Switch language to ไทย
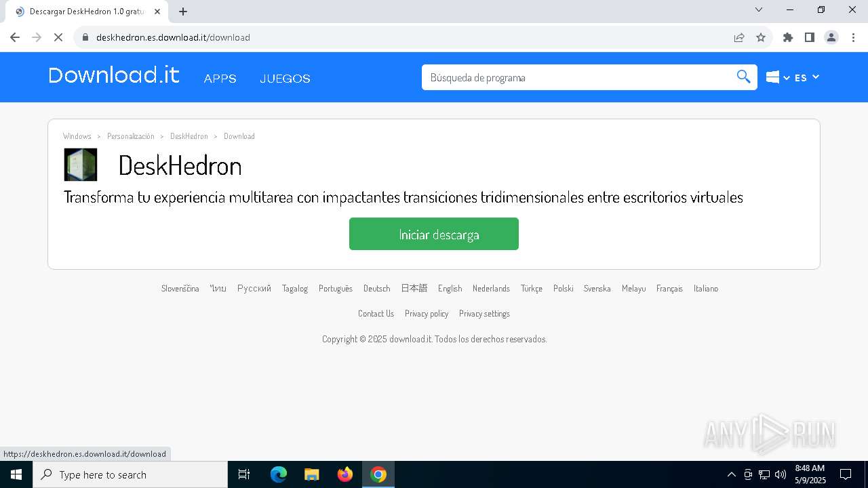Viewport: 868px width, 488px height. (218, 288)
